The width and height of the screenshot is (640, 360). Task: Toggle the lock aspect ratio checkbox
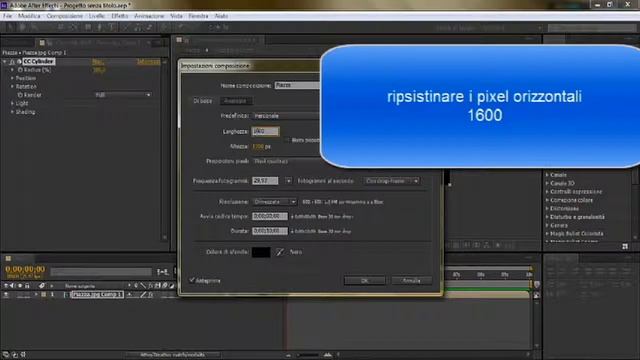pos(287,140)
